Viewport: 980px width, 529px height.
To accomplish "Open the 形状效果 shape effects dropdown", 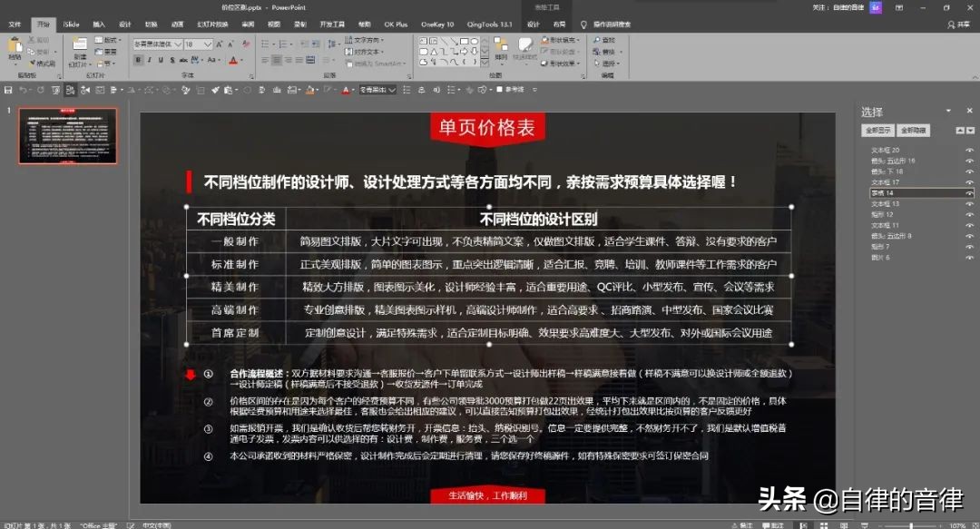I will tap(561, 64).
